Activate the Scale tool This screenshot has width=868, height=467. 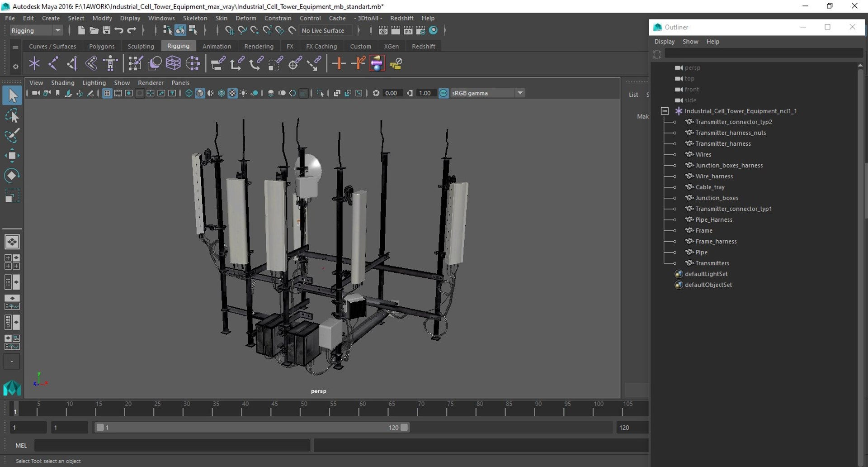click(x=12, y=195)
